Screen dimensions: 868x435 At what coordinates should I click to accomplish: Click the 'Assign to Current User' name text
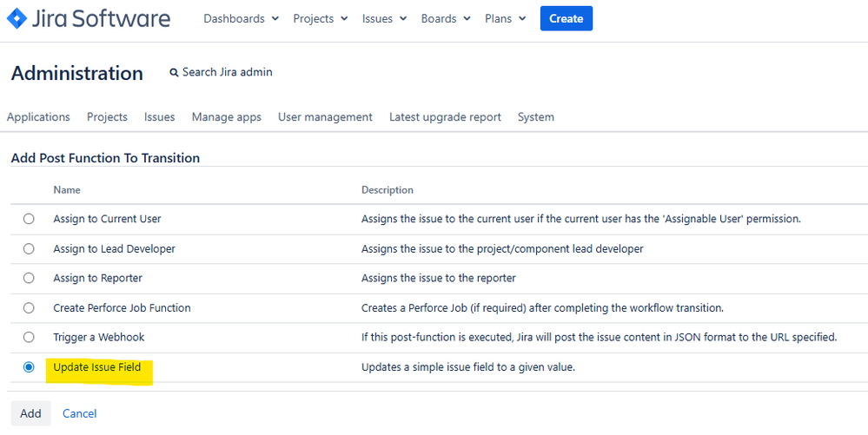(107, 219)
